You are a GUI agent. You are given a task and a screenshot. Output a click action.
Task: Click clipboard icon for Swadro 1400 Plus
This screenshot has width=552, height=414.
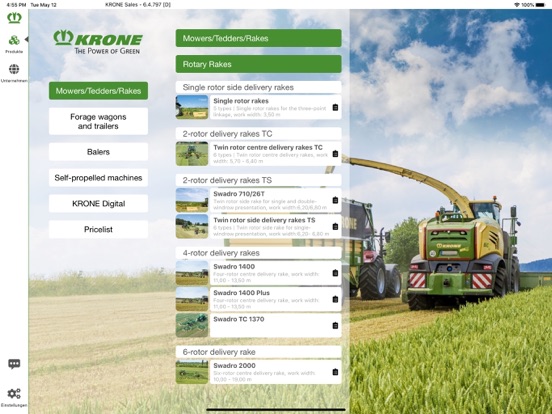335,299
